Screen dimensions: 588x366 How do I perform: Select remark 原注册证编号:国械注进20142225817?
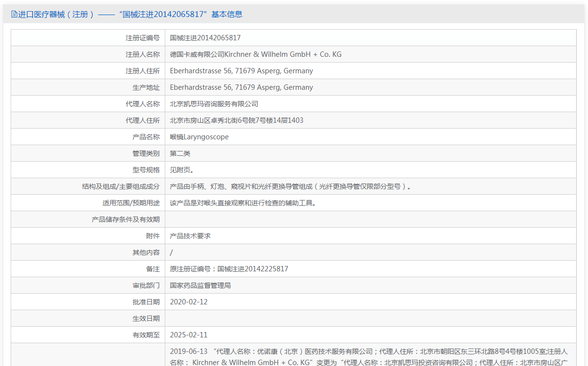[229, 269]
